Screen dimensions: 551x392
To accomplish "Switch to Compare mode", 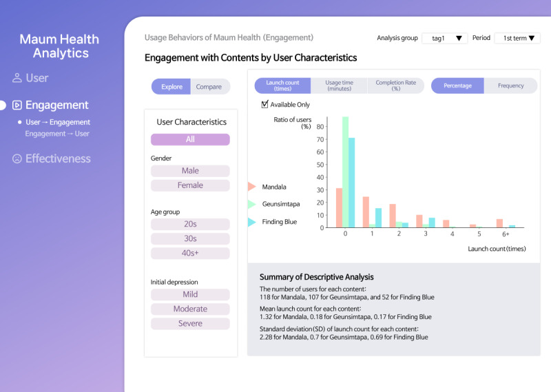I will tap(209, 87).
